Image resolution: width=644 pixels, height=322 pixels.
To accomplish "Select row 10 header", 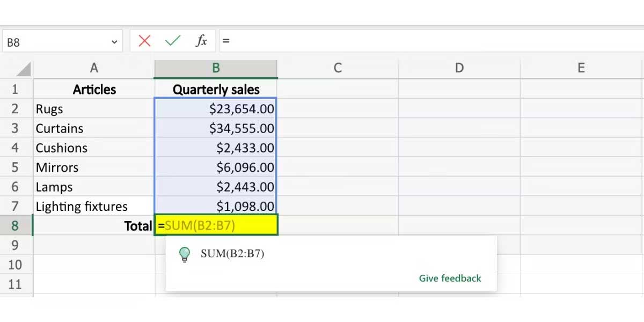I will point(16,265).
